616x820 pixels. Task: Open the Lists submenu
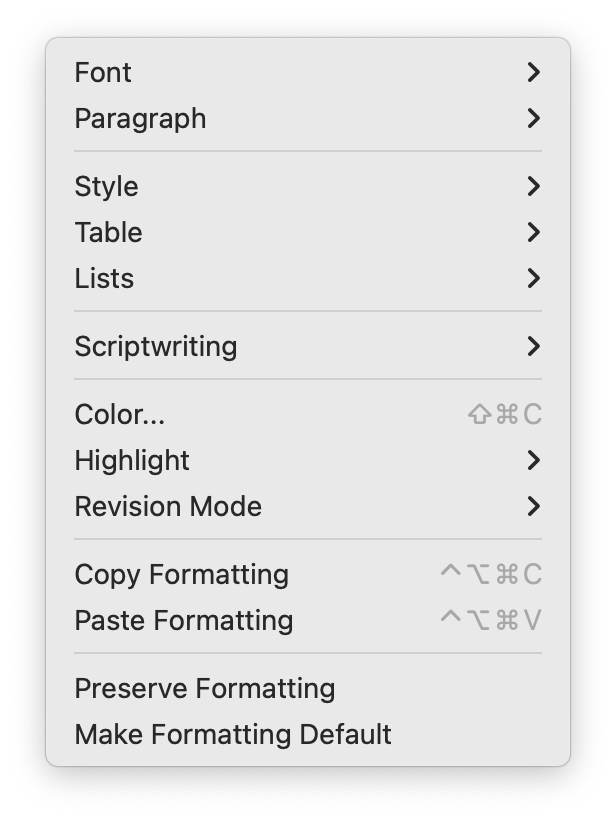pos(105,279)
